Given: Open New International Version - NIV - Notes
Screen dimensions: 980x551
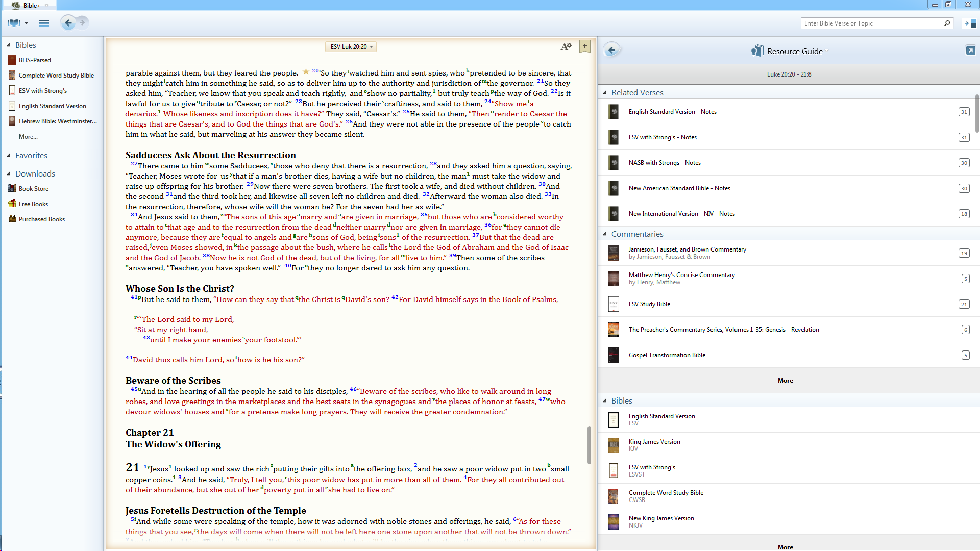Looking at the screenshot, I should (789, 214).
